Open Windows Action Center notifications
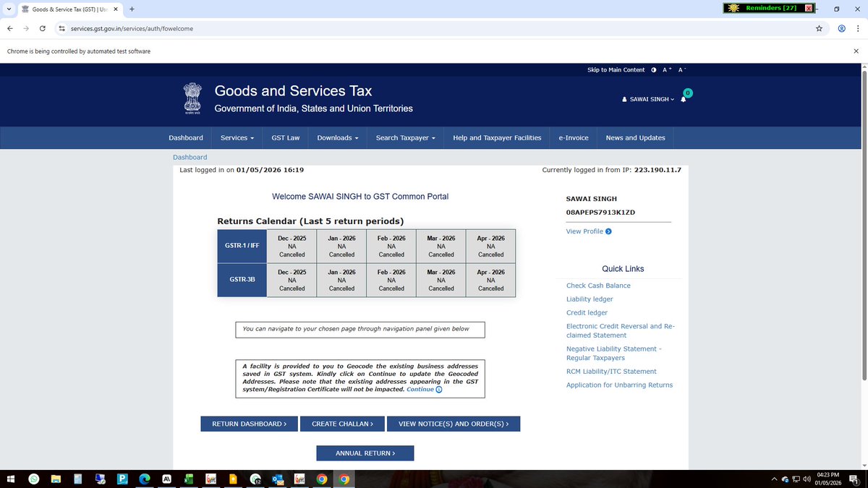Image resolution: width=868 pixels, height=488 pixels. click(x=854, y=479)
